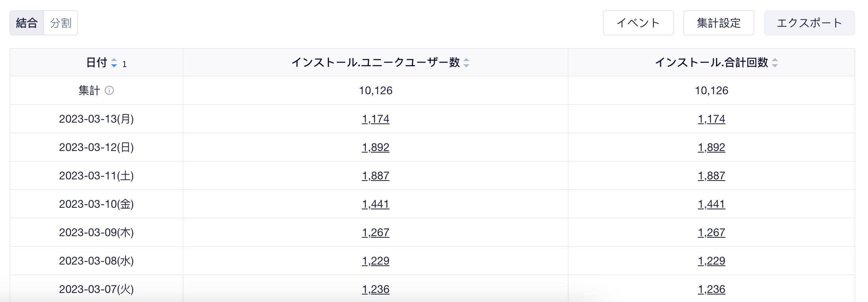Sort by インストール.ユニークユーザー数 sort icon

pyautogui.click(x=466, y=63)
